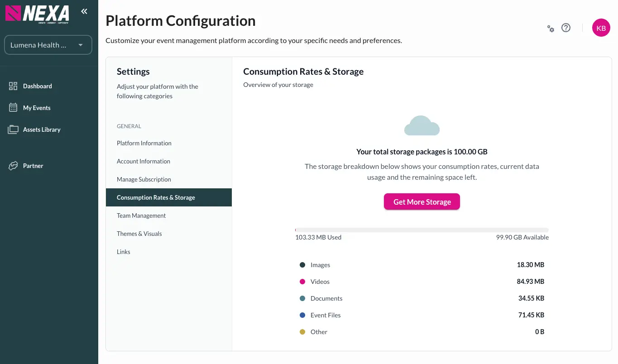
Task: Select Themes & Visuals category
Action: [x=139, y=234]
